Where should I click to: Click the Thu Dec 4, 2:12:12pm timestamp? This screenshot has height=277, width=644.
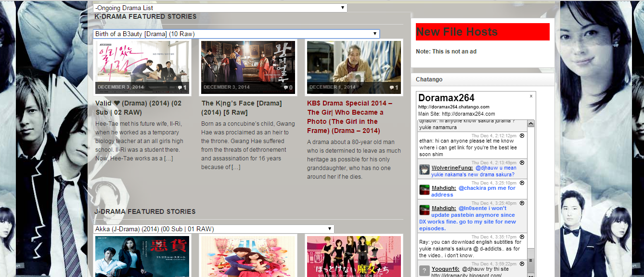click(494, 136)
